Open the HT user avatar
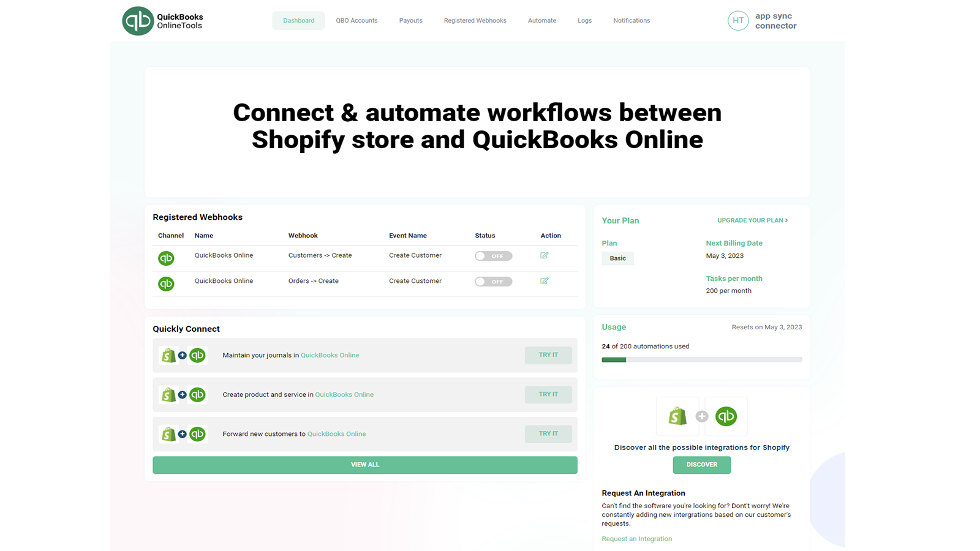The height and width of the screenshot is (551, 980). tap(738, 21)
